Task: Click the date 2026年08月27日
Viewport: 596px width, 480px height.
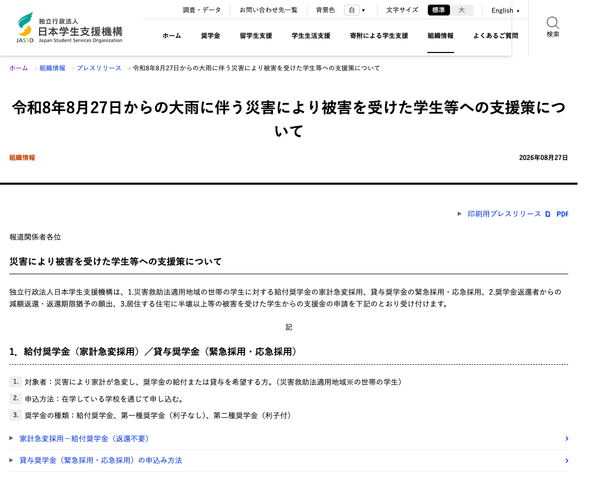Action: (544, 157)
